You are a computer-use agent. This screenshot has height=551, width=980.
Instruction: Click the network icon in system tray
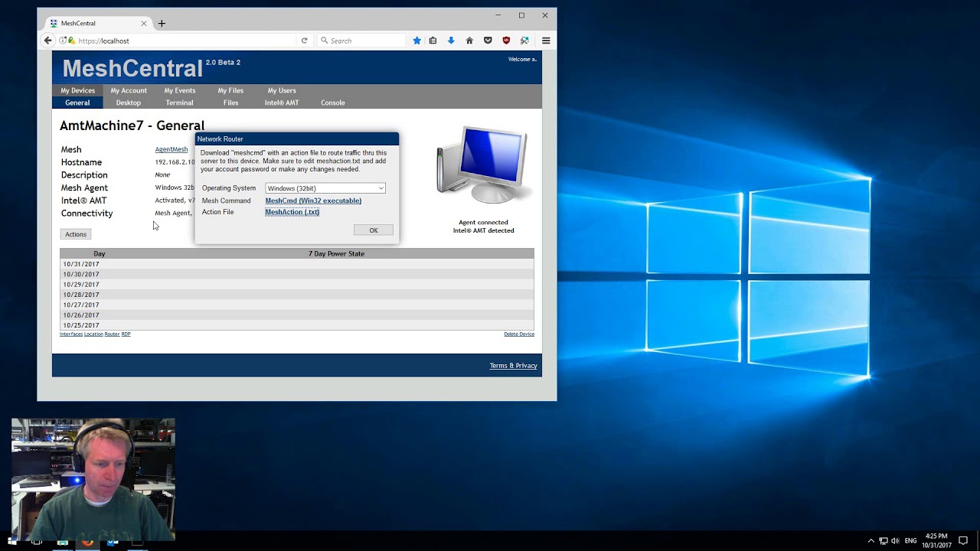883,541
